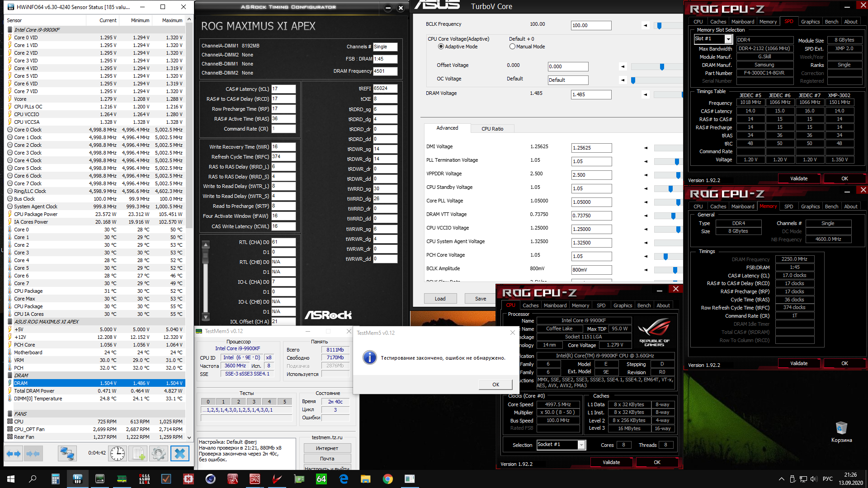868x488 pixels.
Task: Click the Save button in TurboV Core
Action: coord(480,299)
